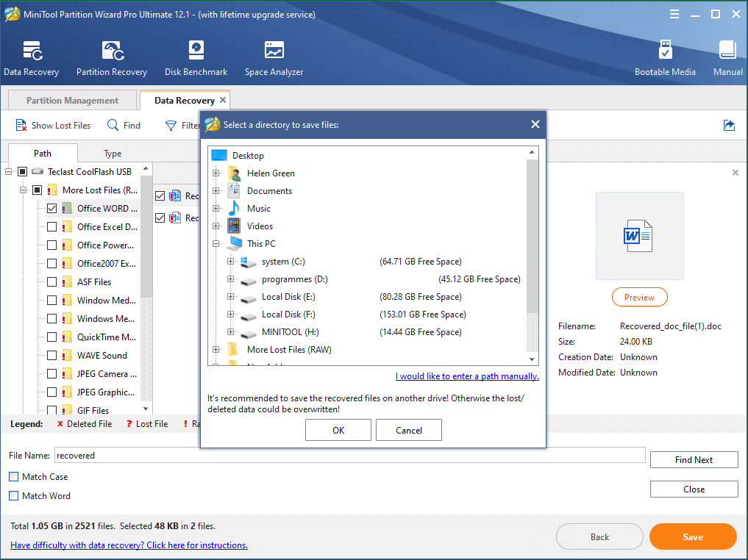Enable the Match Word option
The image size is (748, 560).
(14, 495)
